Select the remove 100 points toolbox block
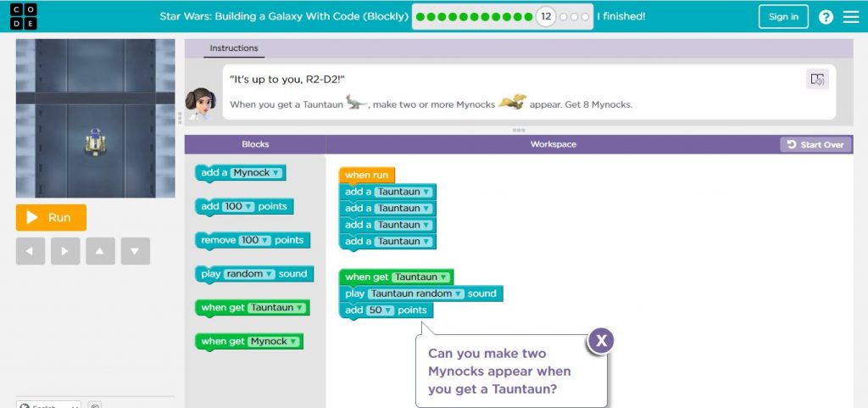The image size is (868, 408). 253,241
